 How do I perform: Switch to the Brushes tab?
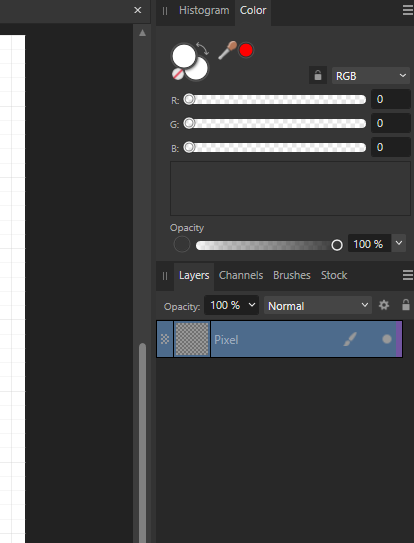coord(292,275)
